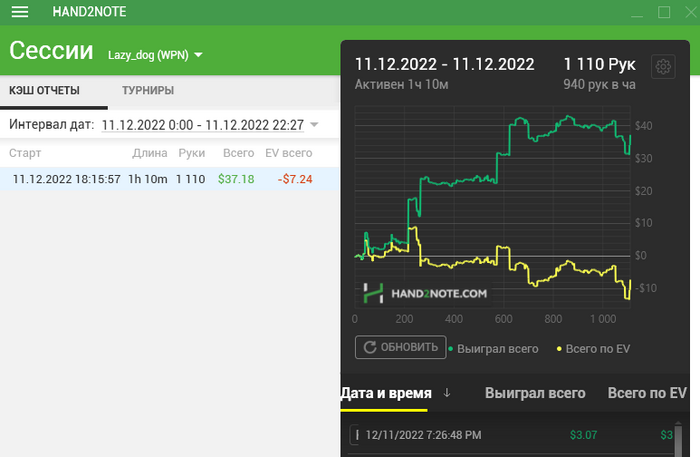Sort by the Выиграл всего column header
This screenshot has height=457, width=700.
coord(535,393)
